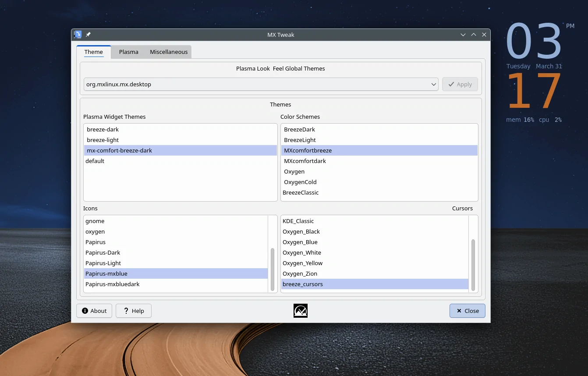This screenshot has width=588, height=376.
Task: Switch to the Plasma tab
Action: (128, 52)
